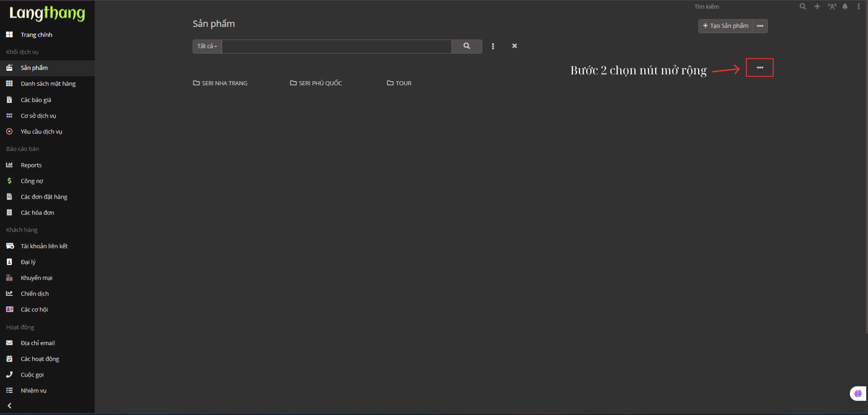This screenshot has width=868, height=415.
Task: Expand options next to Tạo Sản phẩm
Action: (x=760, y=26)
